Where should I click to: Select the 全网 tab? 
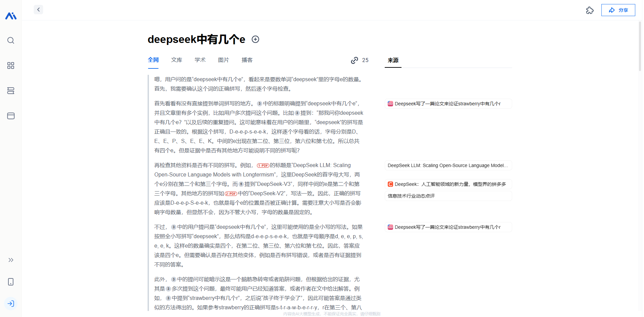(x=153, y=60)
